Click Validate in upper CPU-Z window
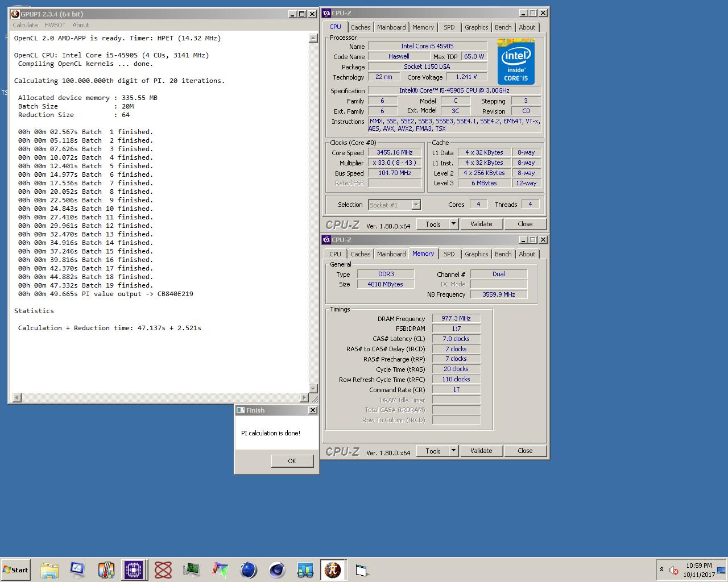The width and height of the screenshot is (728, 582). (481, 224)
